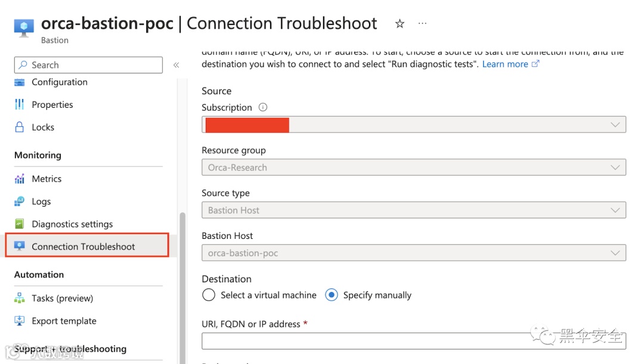The width and height of the screenshot is (644, 364).
Task: Click the Diagnostics settings icon
Action: (x=20, y=224)
